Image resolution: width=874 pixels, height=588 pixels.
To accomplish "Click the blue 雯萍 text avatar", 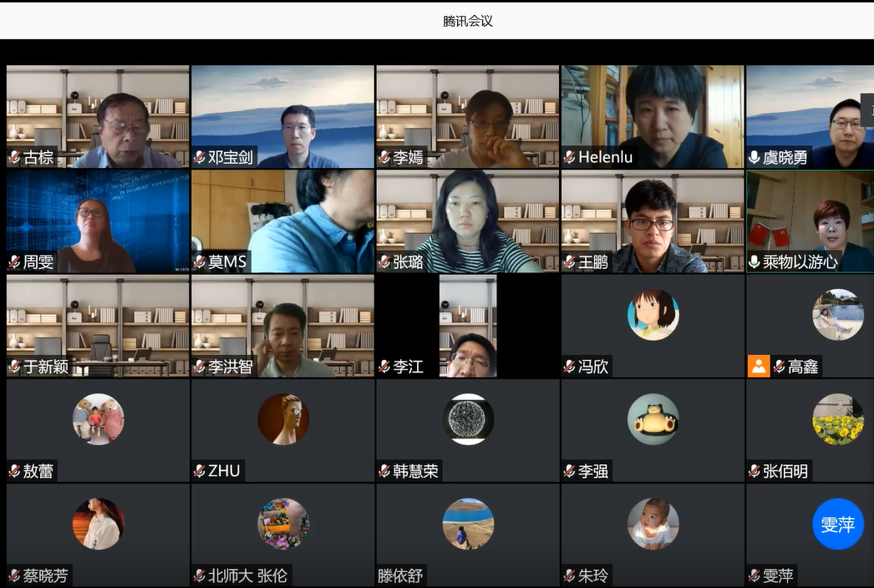I will click(838, 524).
